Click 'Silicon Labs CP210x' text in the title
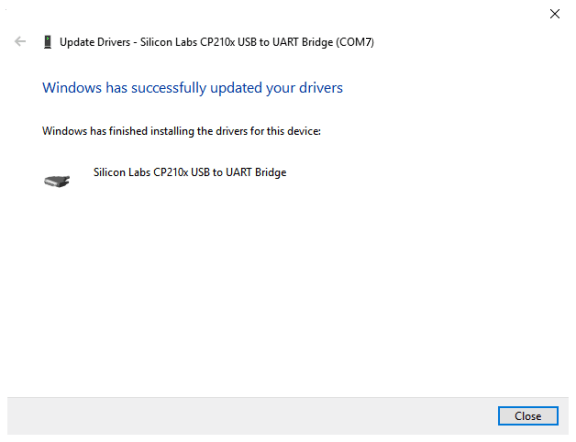This screenshot has width=576, height=442. pyautogui.click(x=187, y=42)
